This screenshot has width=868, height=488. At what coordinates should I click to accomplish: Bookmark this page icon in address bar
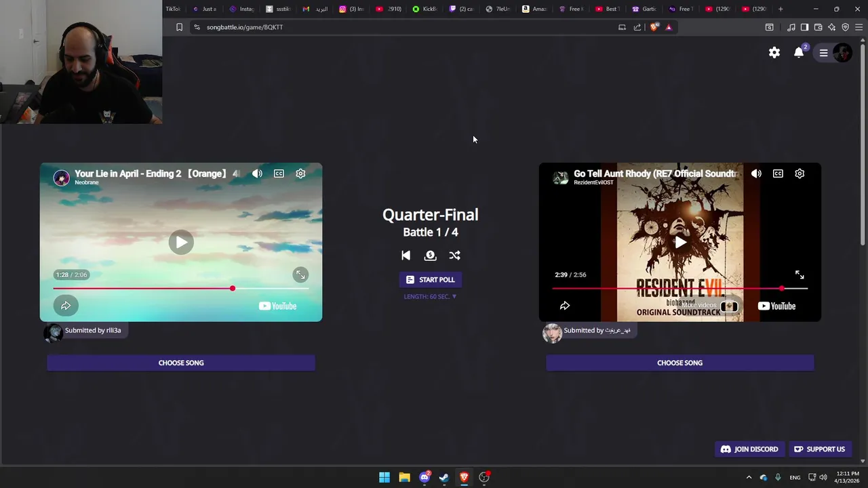click(179, 27)
